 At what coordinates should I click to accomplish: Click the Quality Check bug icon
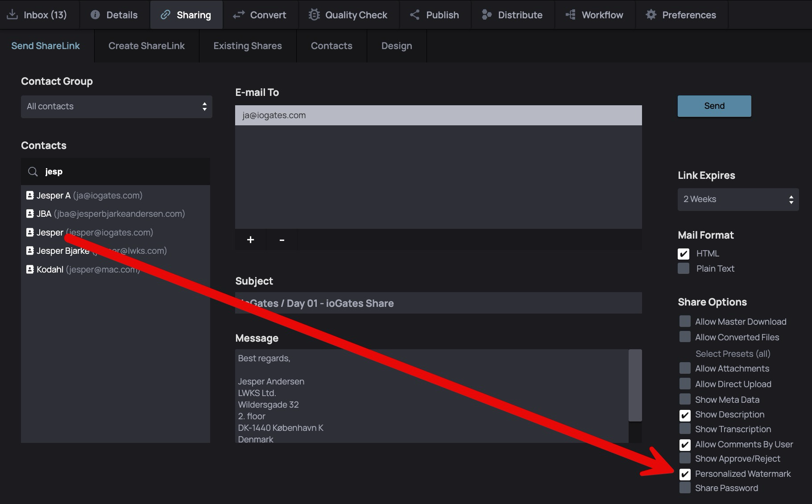click(314, 15)
